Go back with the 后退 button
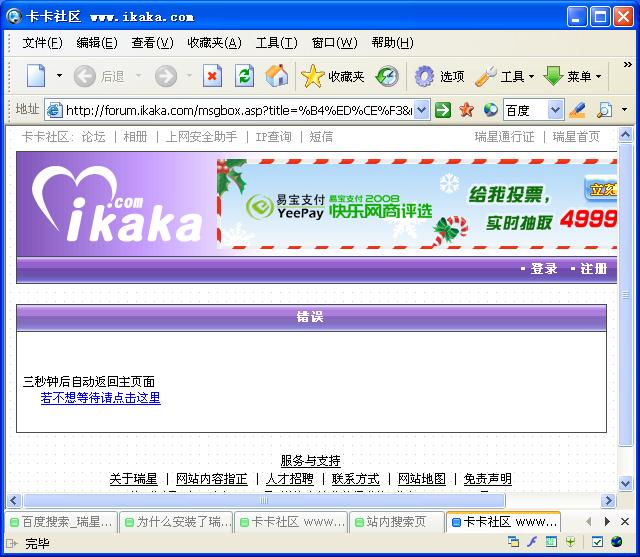640x557 pixels. 99,76
